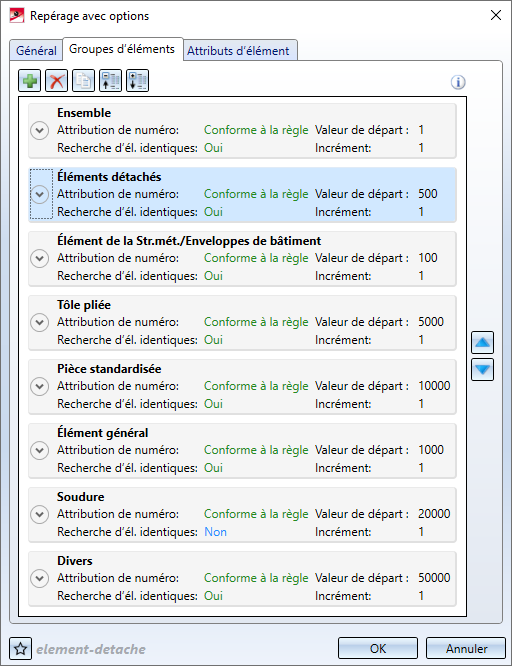Viewport: 512px width, 666px height.
Task: Move selected group up with blue arrow
Action: click(482, 342)
